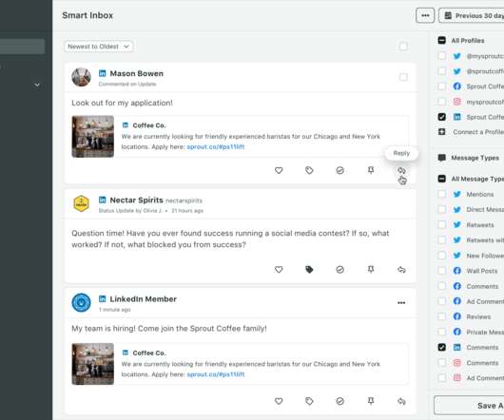504x420 pixels.
Task: Enable the Facebook Comments filter
Action: click(x=442, y=286)
